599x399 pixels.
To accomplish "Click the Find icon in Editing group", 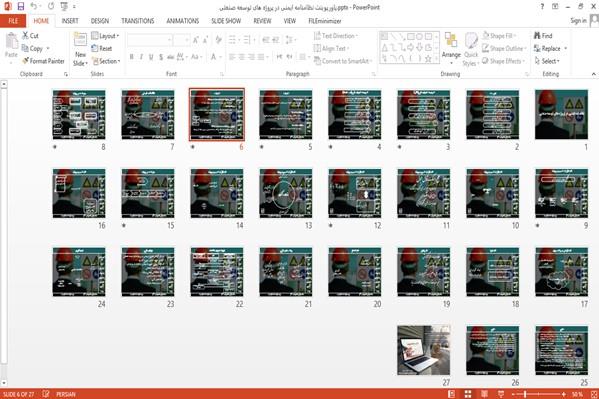I will tap(537, 36).
